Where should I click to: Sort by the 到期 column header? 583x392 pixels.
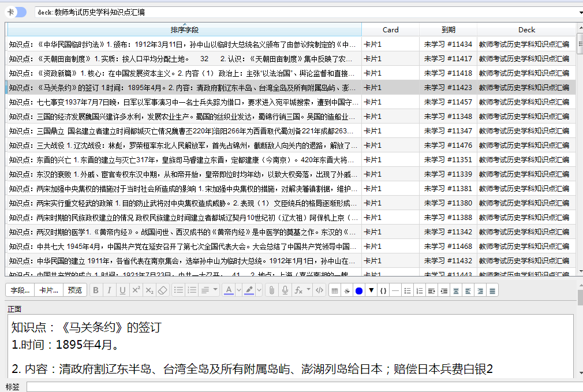449,30
